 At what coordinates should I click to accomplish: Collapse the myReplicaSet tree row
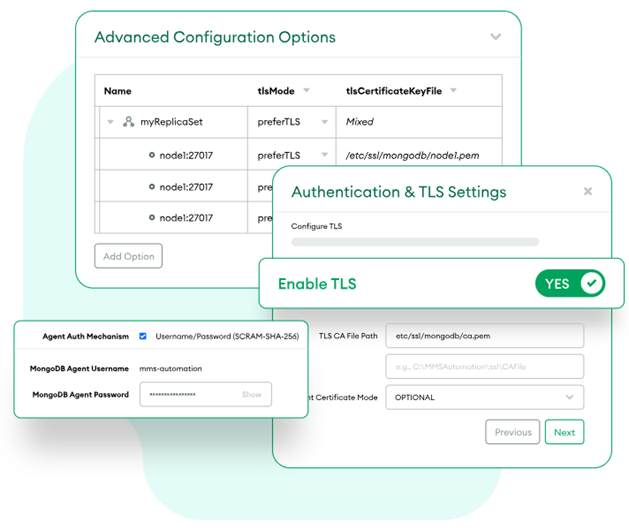click(110, 122)
